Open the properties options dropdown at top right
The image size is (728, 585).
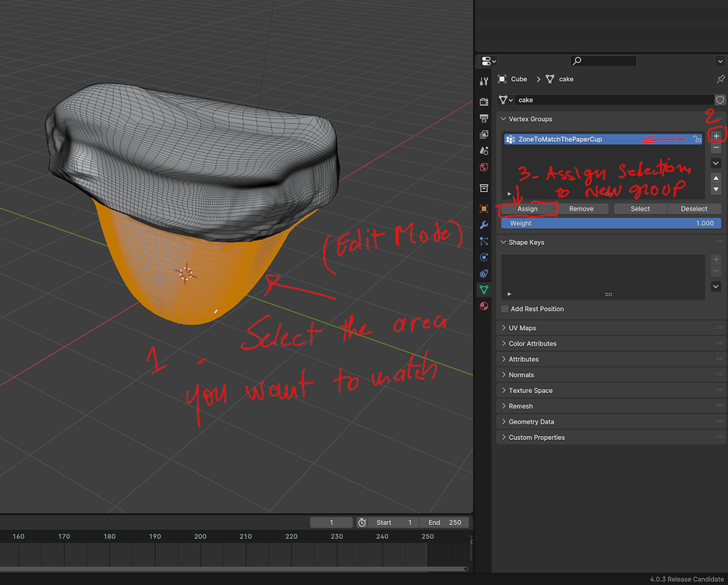click(x=720, y=61)
